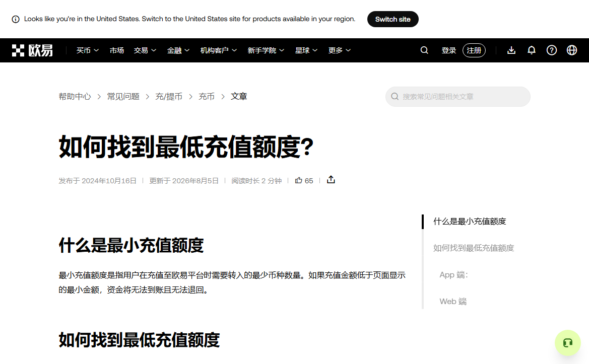
Task: Click the info icon in region banner
Action: [16, 19]
